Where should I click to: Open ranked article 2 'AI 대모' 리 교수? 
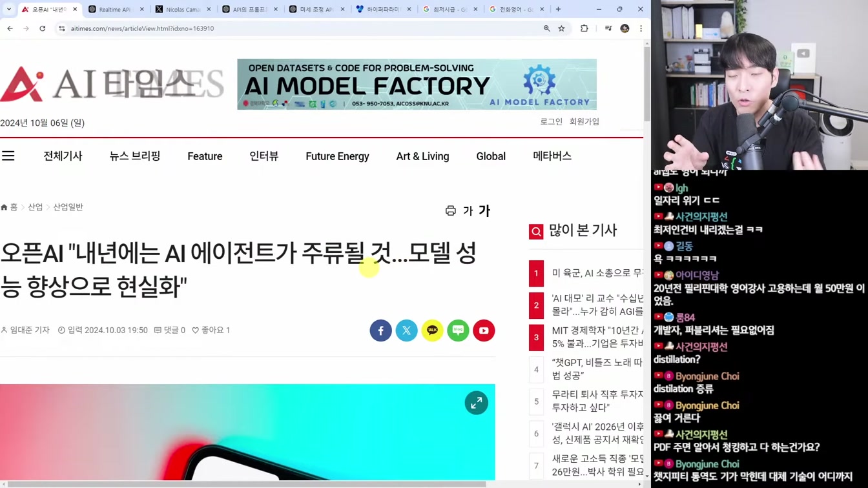(597, 305)
